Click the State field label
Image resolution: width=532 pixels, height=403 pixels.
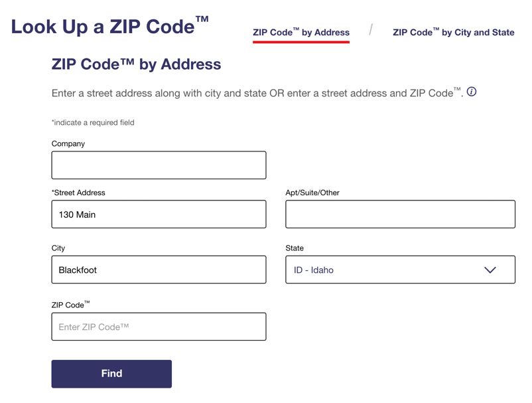pyautogui.click(x=294, y=248)
